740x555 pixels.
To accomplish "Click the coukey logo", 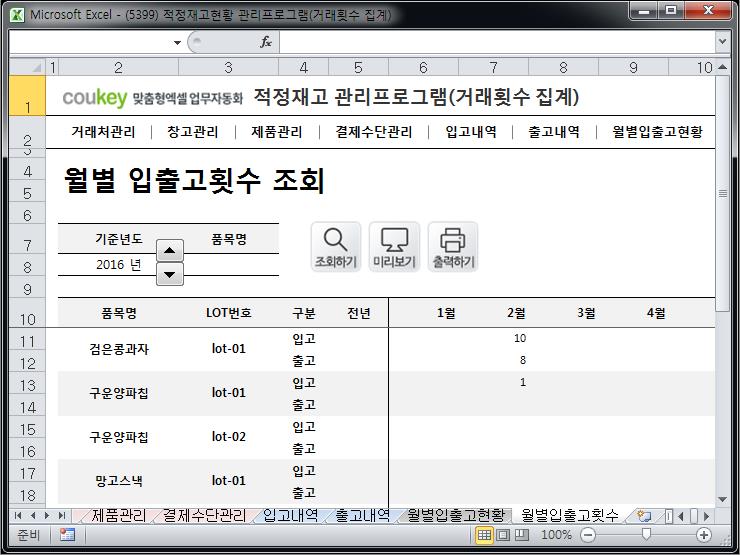I will [95, 97].
